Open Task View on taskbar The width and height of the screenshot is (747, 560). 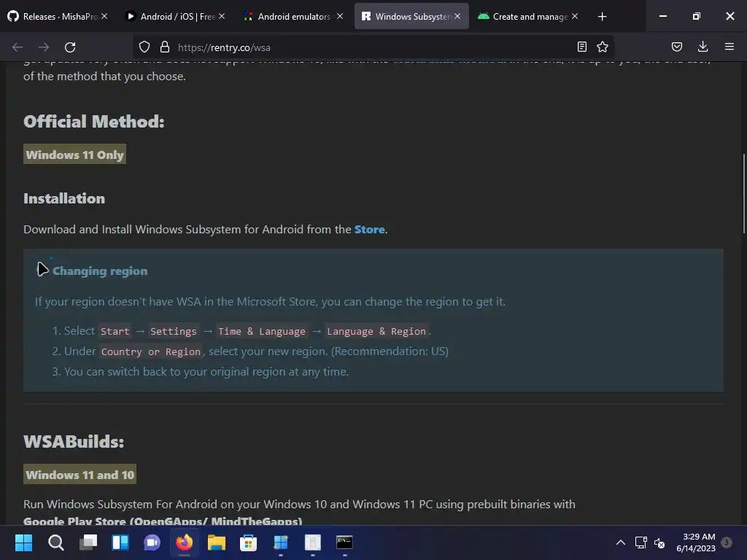(x=88, y=542)
